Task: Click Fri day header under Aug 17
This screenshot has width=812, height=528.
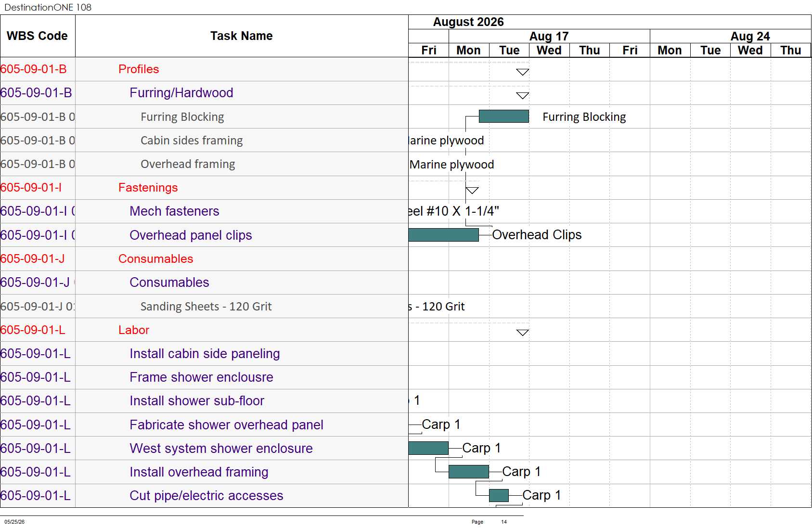Action: click(x=630, y=51)
